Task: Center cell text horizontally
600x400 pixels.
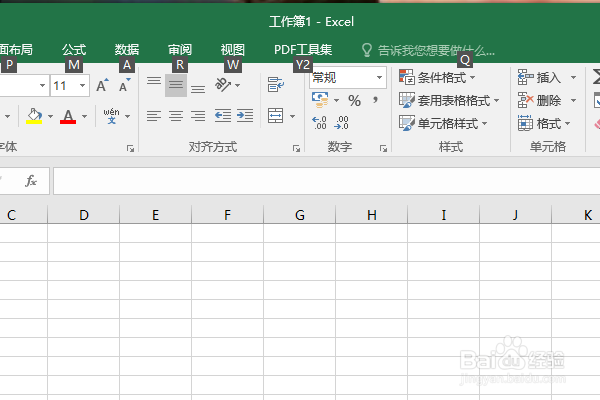Action: click(176, 116)
